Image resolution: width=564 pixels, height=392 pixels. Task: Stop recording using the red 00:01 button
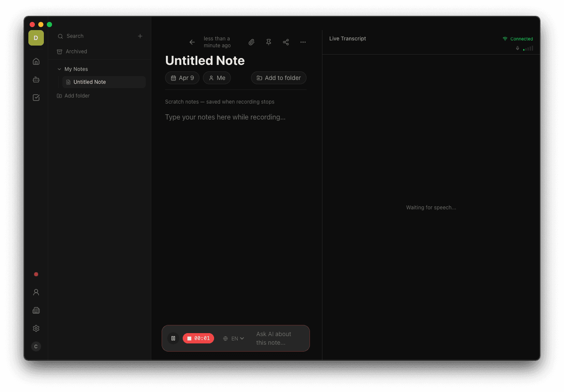198,338
